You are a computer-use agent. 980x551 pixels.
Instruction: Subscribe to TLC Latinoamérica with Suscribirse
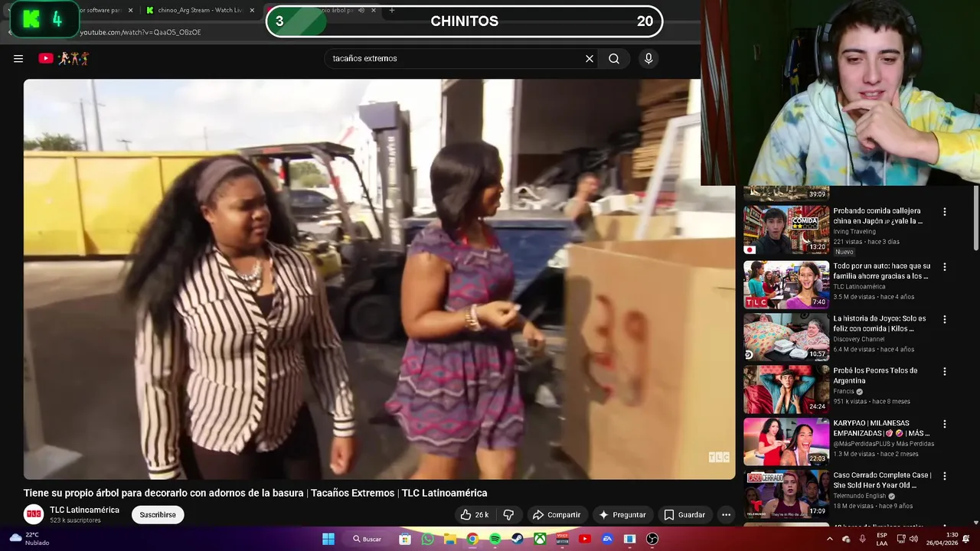pos(158,515)
